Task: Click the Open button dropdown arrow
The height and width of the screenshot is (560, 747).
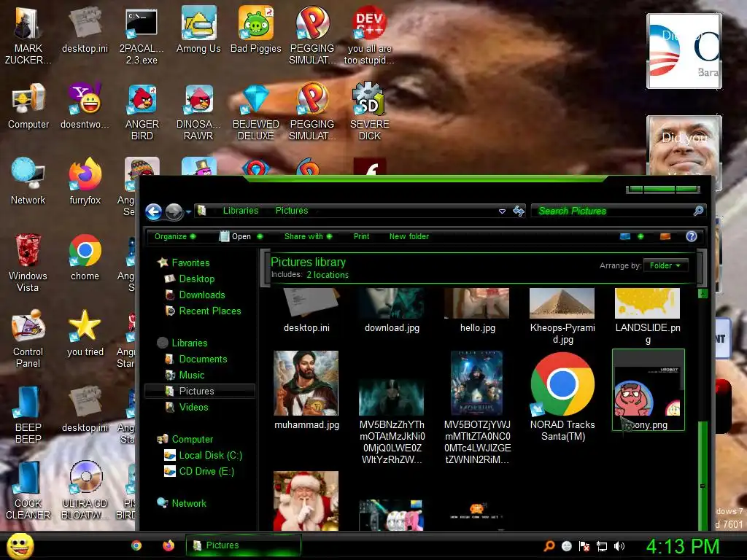Action: (x=260, y=236)
